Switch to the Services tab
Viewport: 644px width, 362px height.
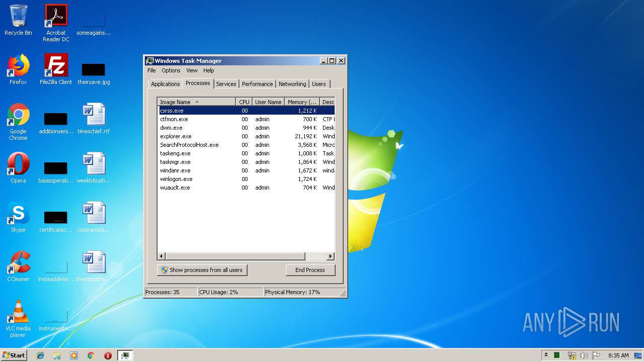226,84
